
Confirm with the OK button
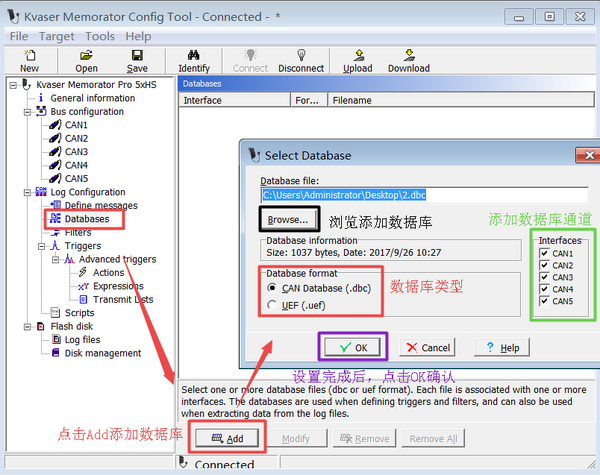click(352, 348)
